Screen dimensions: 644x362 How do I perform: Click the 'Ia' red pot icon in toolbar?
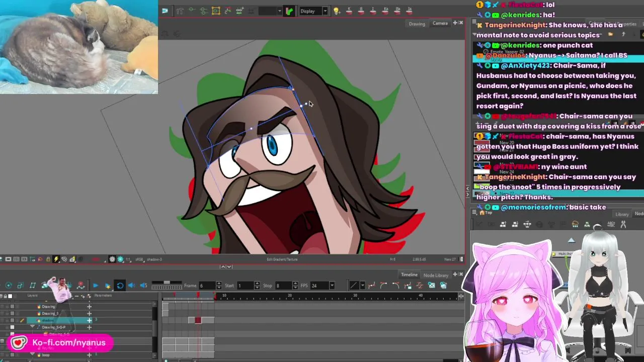[x=410, y=11]
